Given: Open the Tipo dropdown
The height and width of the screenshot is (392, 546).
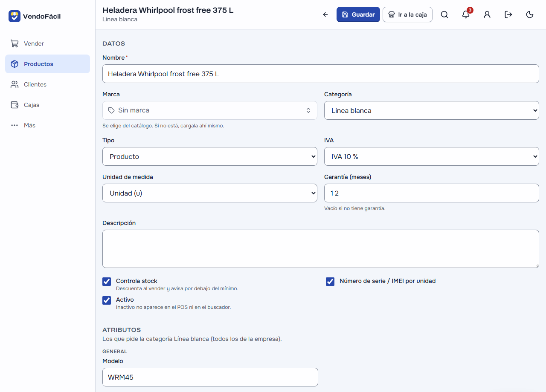Looking at the screenshot, I should pyautogui.click(x=210, y=156).
